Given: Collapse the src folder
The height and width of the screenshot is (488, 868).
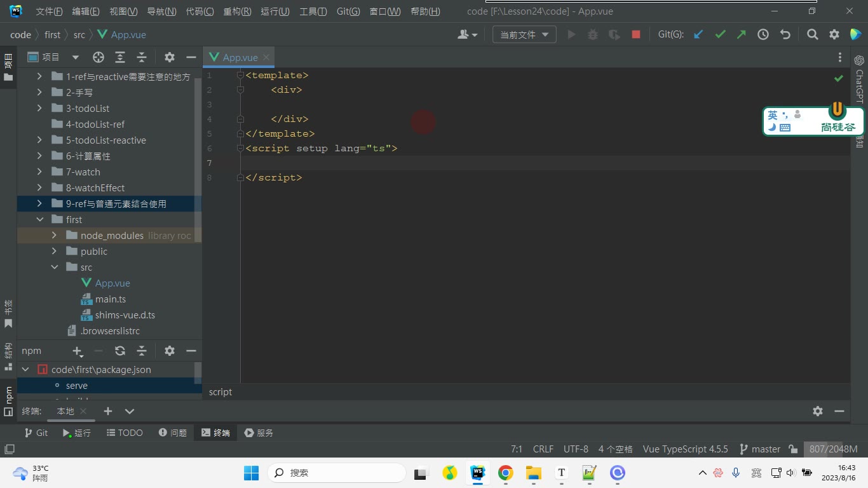Looking at the screenshot, I should click(x=54, y=267).
